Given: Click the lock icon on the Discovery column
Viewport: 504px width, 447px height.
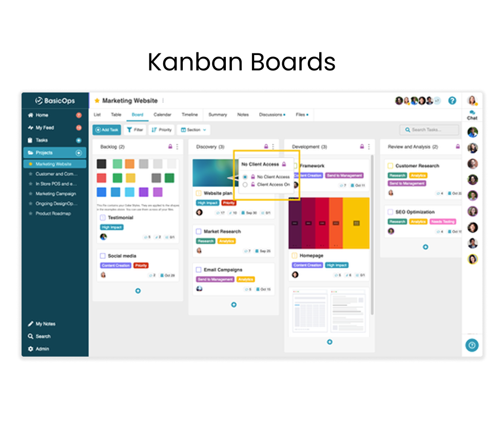Looking at the screenshot, I should point(266,146).
